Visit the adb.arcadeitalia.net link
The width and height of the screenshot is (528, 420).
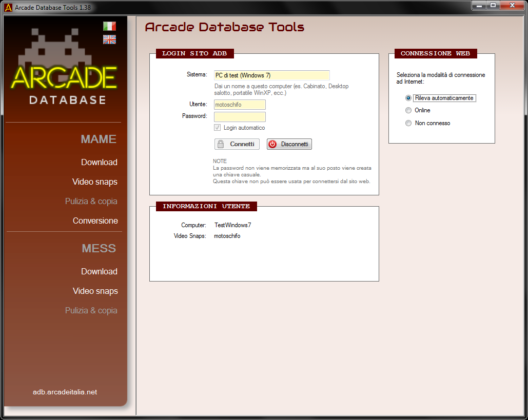click(x=65, y=392)
